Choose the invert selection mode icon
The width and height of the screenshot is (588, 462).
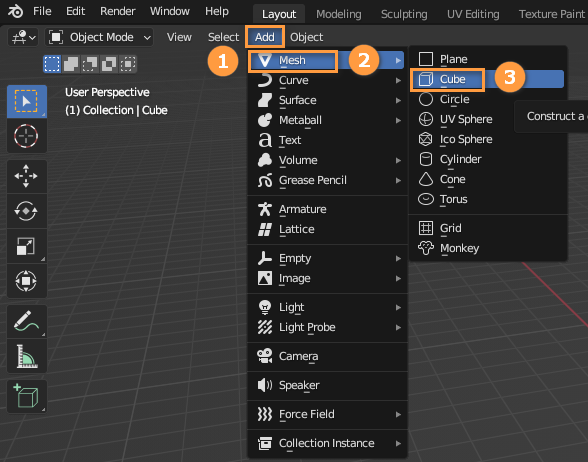109,64
